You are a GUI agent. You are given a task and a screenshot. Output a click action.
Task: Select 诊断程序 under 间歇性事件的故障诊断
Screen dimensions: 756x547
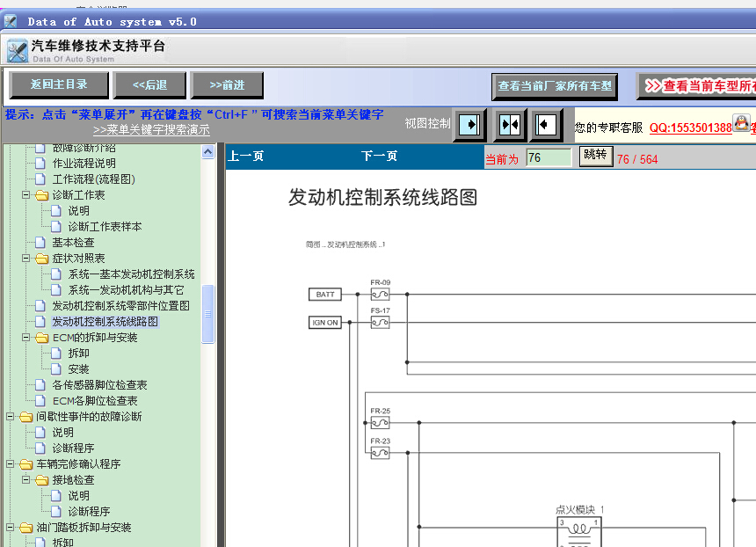(73, 449)
